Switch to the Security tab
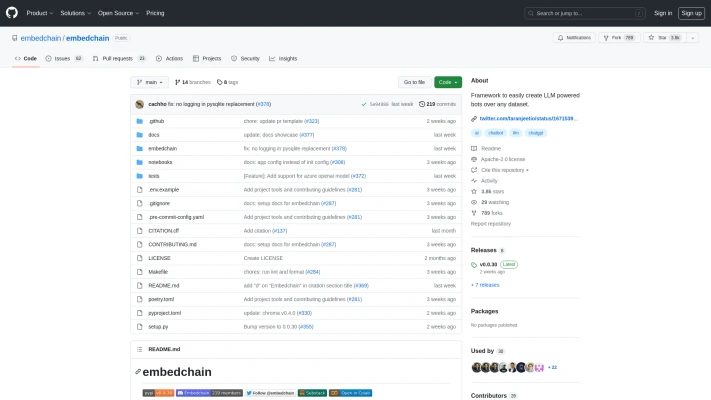711x400 pixels. click(245, 59)
